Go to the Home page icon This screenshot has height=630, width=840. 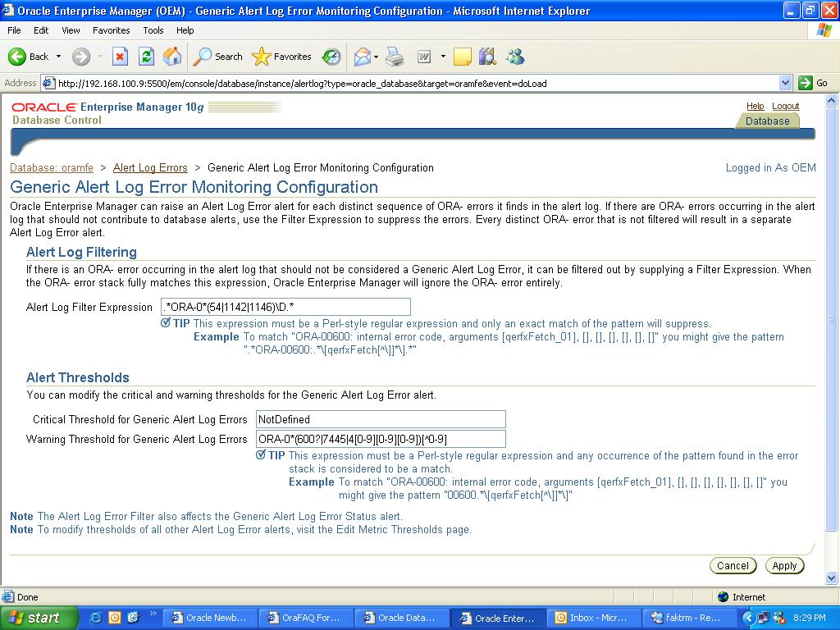172,57
